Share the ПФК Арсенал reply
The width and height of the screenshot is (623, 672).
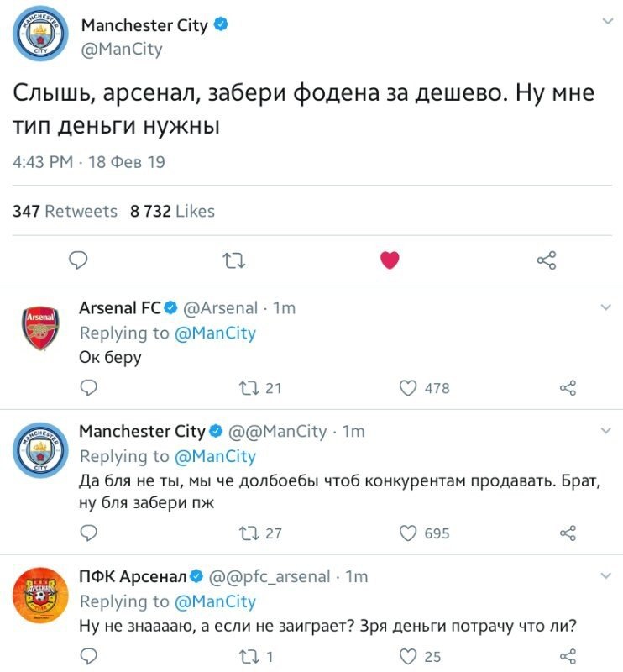click(568, 656)
